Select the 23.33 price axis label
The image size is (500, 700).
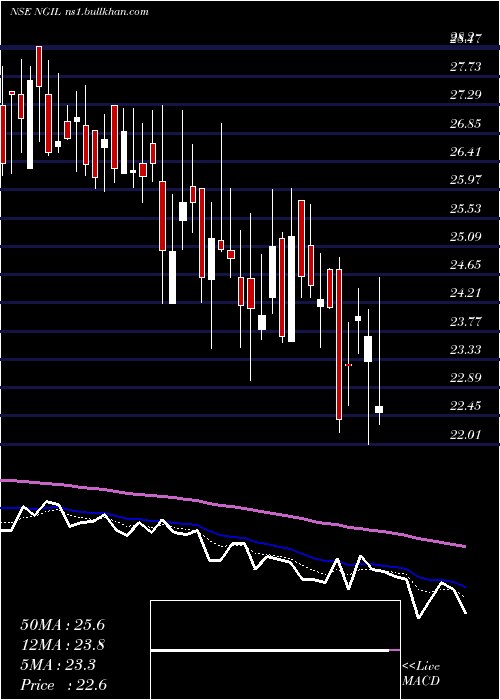click(465, 350)
